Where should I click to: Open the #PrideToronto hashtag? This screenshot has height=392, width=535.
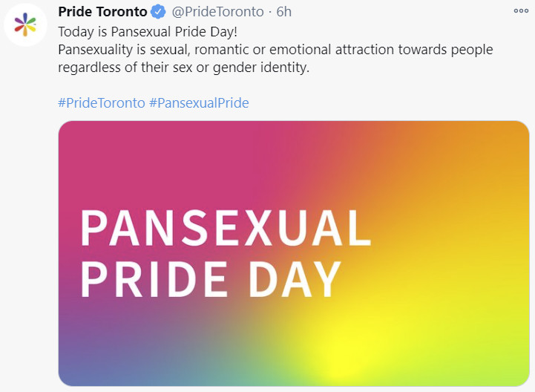tap(102, 102)
